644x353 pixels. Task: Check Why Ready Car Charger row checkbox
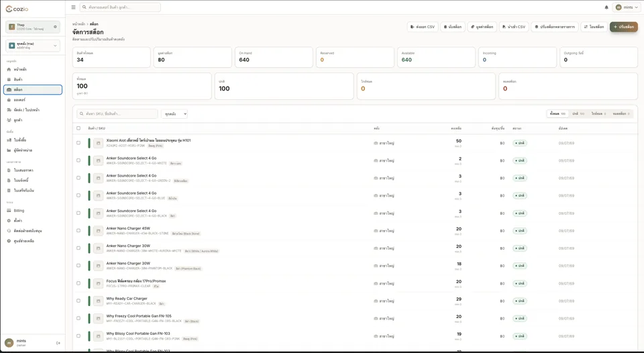tap(78, 301)
